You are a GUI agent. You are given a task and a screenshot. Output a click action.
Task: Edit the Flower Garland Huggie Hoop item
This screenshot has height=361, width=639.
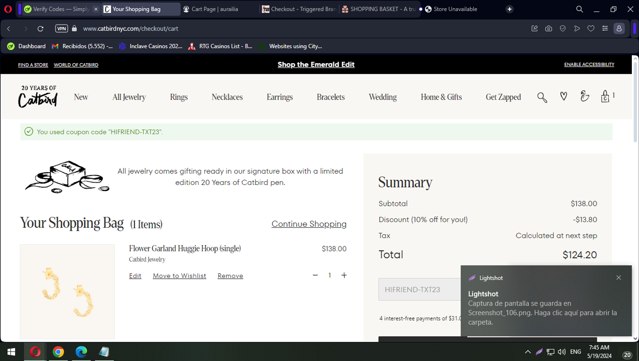[x=135, y=276]
